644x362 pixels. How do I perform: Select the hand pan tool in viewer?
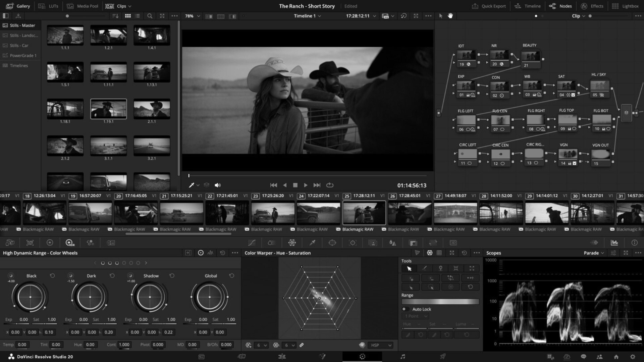pos(450,16)
